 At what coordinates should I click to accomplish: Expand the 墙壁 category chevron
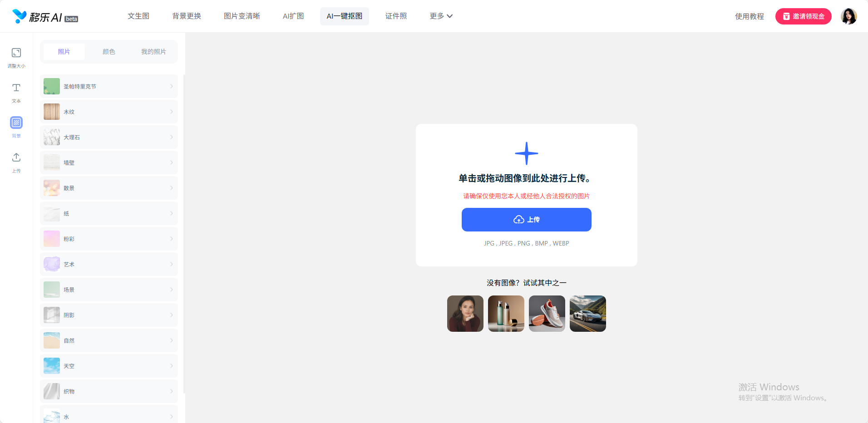[x=172, y=162]
